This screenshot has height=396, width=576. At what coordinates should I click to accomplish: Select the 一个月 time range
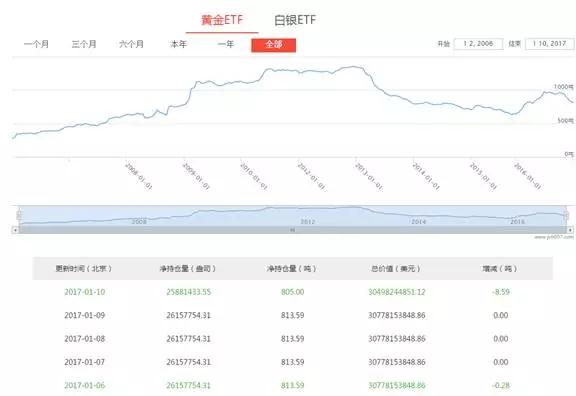(x=36, y=44)
